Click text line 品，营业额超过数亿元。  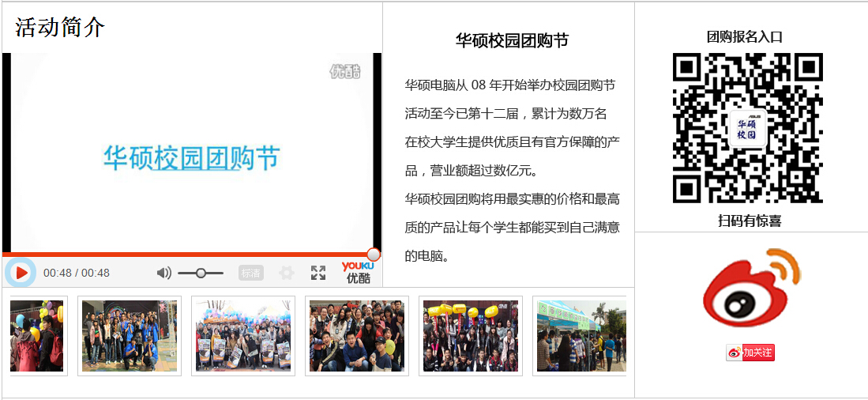click(471, 172)
